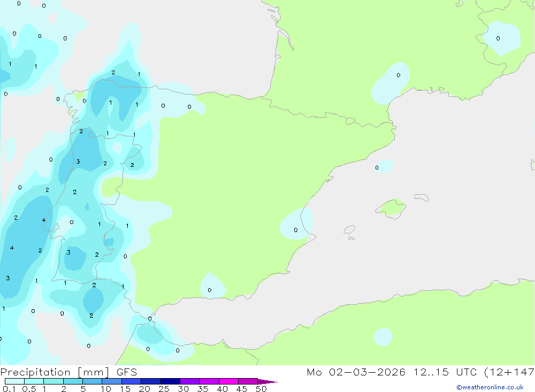Click the legend label '25'
535x392 pixels.
(x=164, y=389)
